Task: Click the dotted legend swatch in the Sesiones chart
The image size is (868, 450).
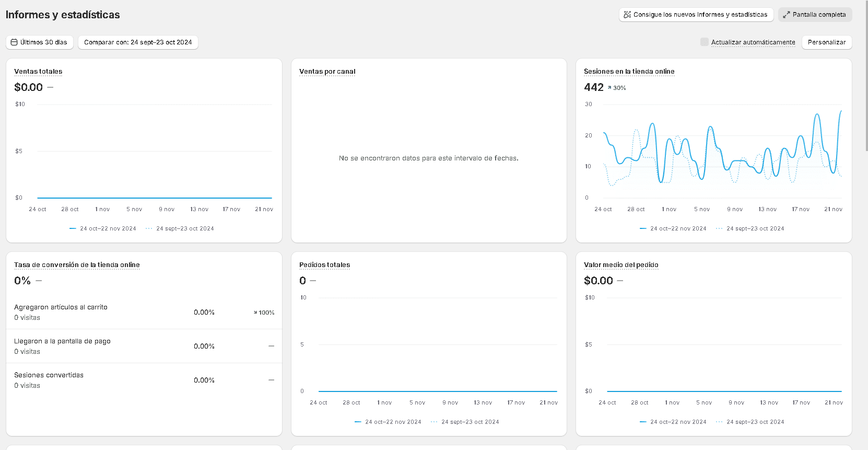Action: (719, 228)
